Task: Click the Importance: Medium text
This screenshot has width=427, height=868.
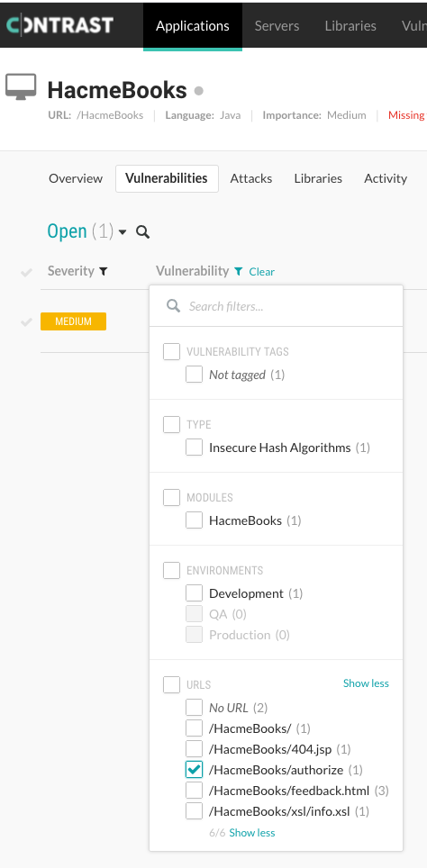Action: [x=314, y=115]
